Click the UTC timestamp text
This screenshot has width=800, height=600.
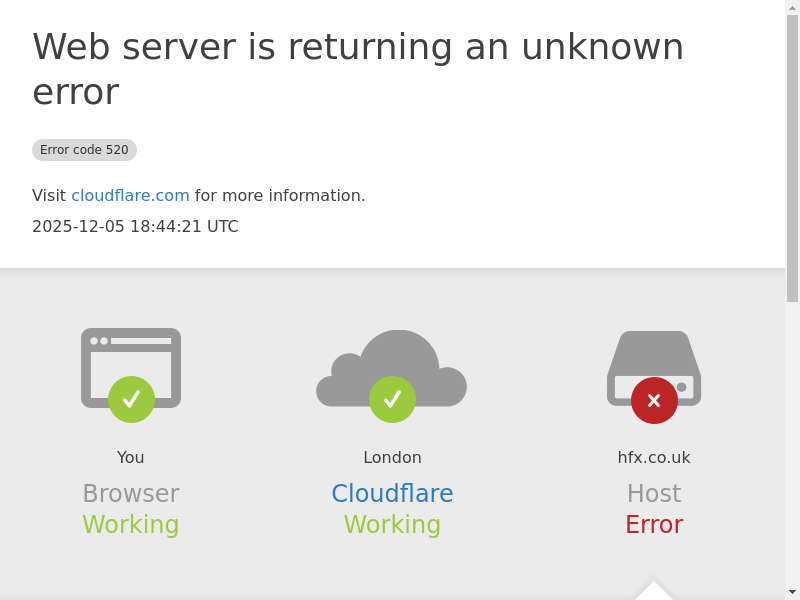(135, 227)
